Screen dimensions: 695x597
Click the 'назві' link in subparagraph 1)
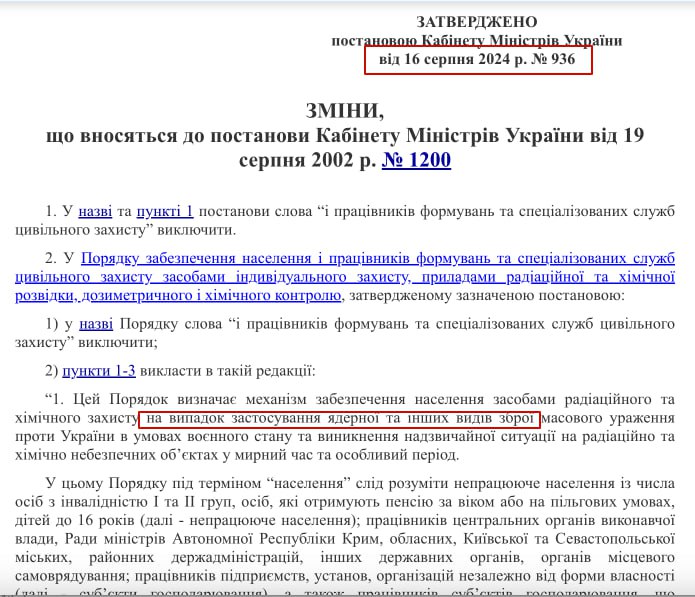(96, 324)
